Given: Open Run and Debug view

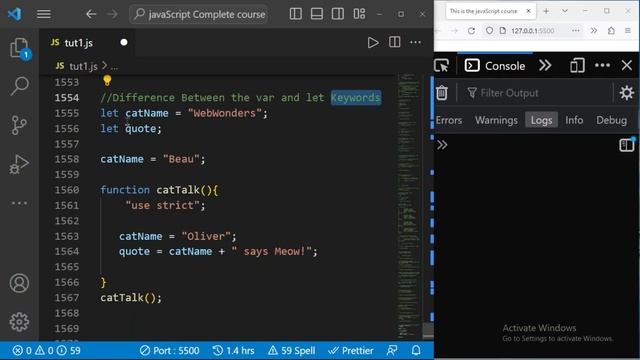Looking at the screenshot, I should tap(19, 164).
